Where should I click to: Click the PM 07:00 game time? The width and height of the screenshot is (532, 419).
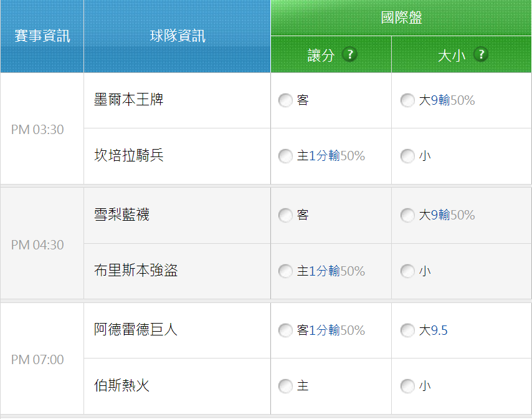[x=37, y=360]
